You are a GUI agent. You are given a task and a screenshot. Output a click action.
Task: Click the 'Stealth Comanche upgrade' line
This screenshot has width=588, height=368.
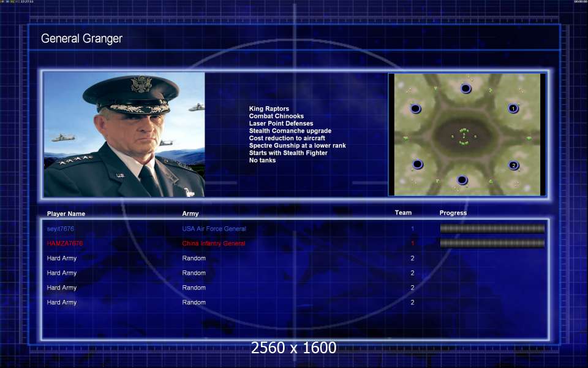(290, 131)
